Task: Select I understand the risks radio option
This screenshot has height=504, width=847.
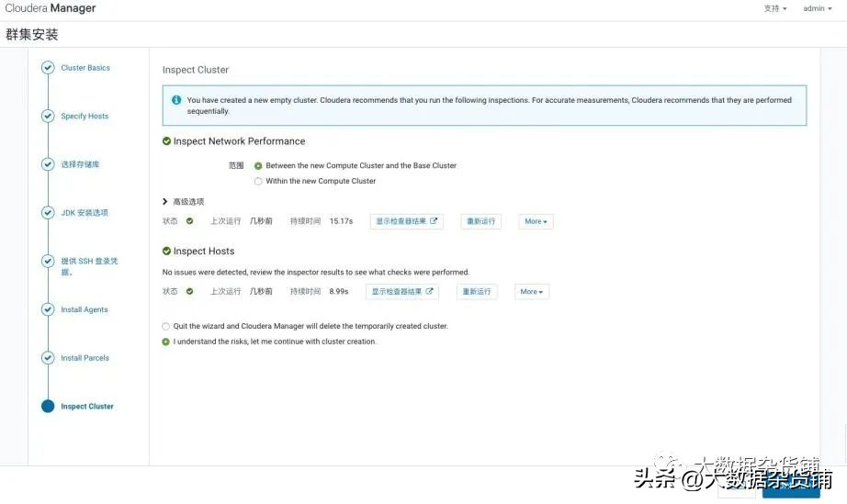Action: pos(166,342)
